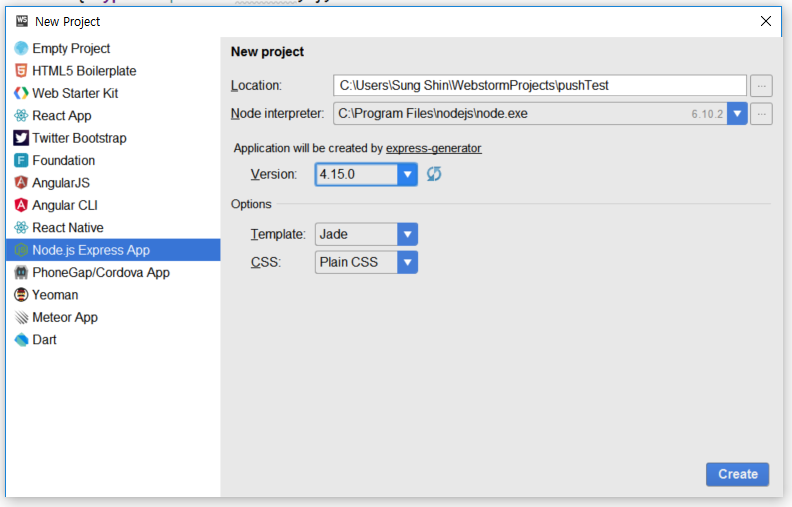Click the Node.js hexagon icon

tap(21, 250)
